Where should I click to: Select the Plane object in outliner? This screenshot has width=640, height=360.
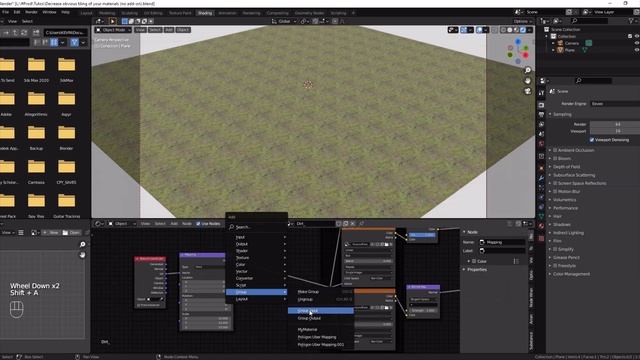click(569, 50)
